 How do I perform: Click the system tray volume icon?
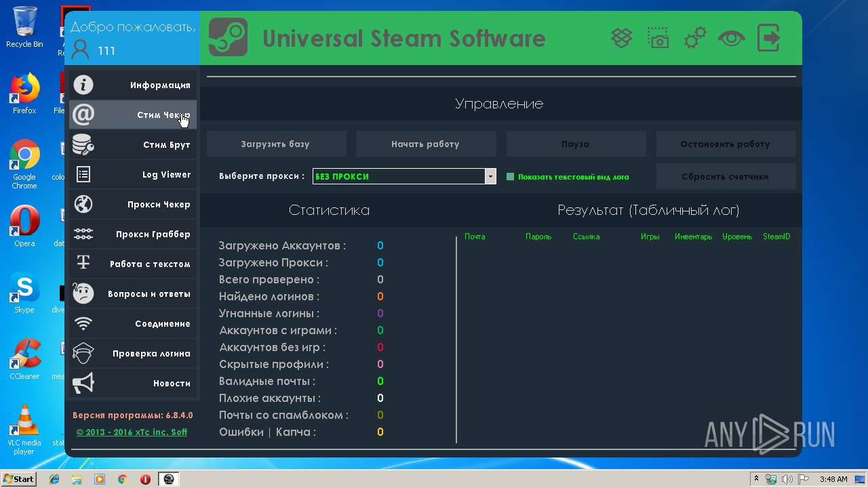point(787,479)
